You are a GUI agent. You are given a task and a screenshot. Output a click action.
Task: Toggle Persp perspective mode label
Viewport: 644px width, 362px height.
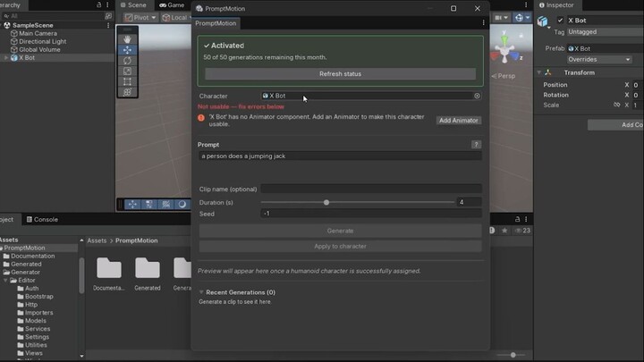504,76
